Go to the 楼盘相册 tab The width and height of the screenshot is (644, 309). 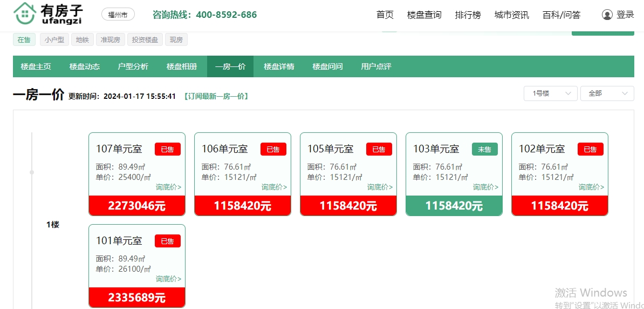[181, 66]
